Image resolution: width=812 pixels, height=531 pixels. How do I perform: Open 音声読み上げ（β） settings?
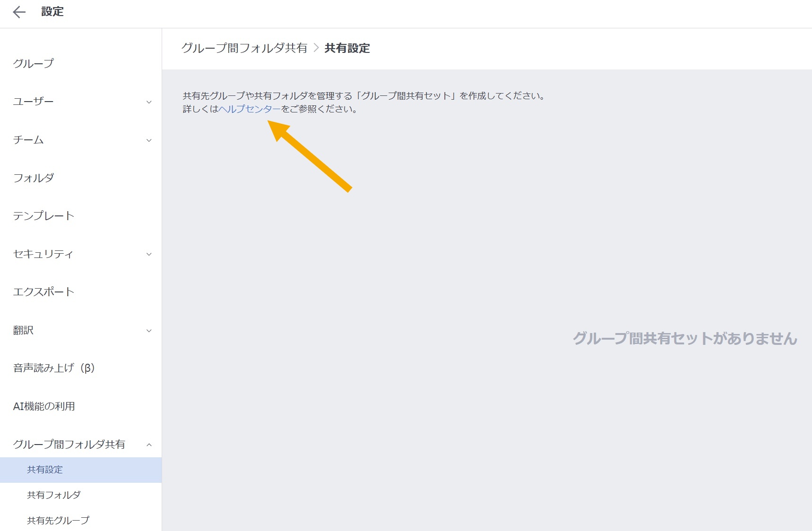click(x=54, y=368)
